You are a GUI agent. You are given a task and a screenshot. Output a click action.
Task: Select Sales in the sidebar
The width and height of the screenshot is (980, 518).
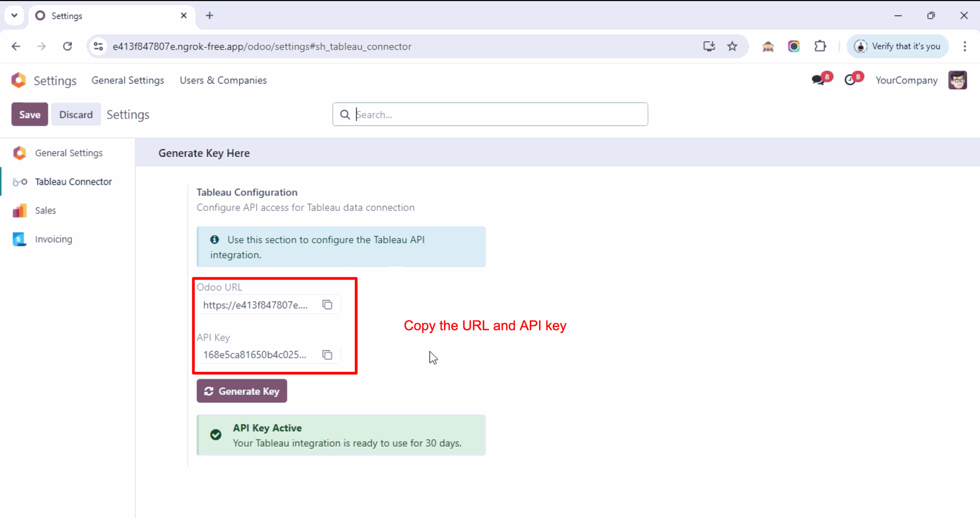point(67,210)
